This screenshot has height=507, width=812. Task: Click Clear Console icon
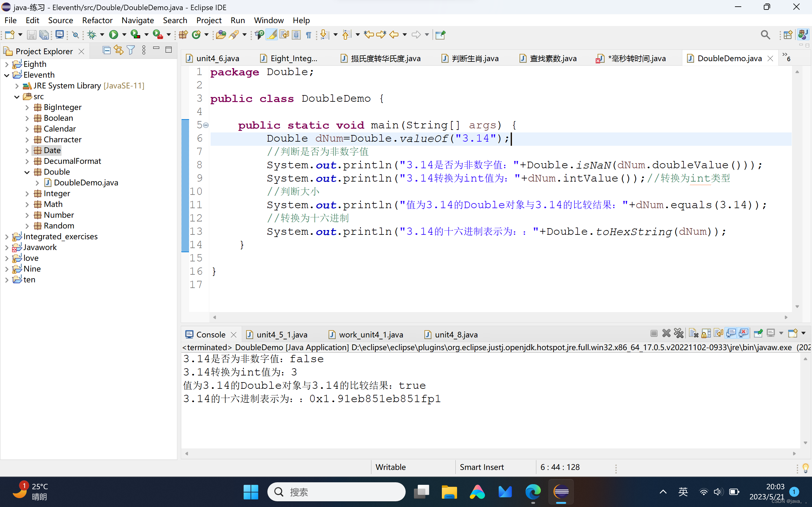(693, 333)
